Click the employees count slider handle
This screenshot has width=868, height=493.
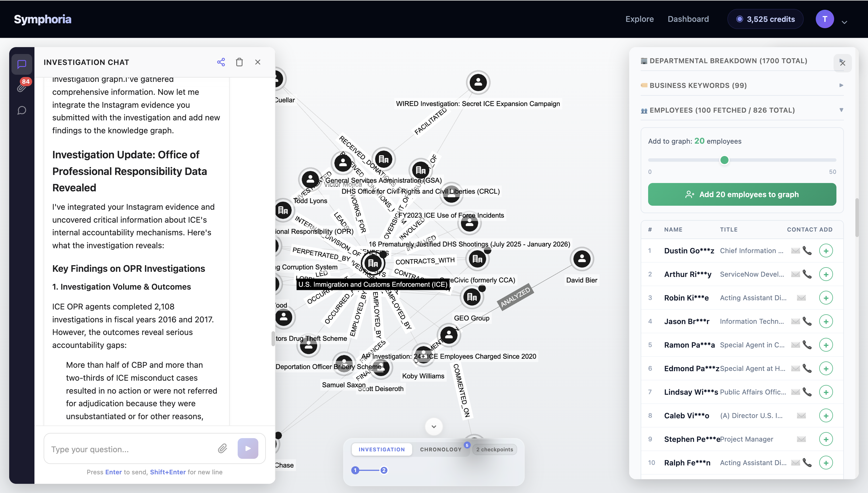[x=724, y=160]
